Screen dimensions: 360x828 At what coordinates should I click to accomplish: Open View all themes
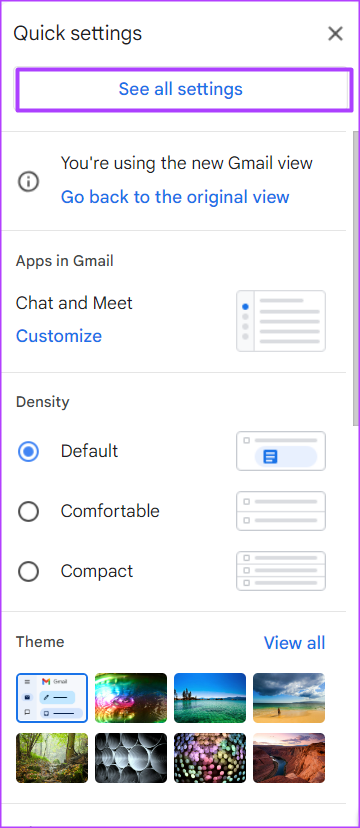[295, 643]
